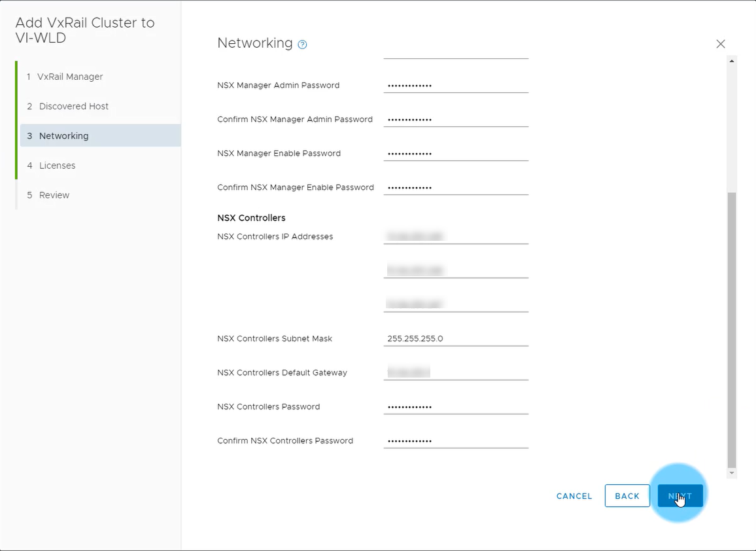Click the BACK button
The width and height of the screenshot is (756, 551).
(627, 496)
